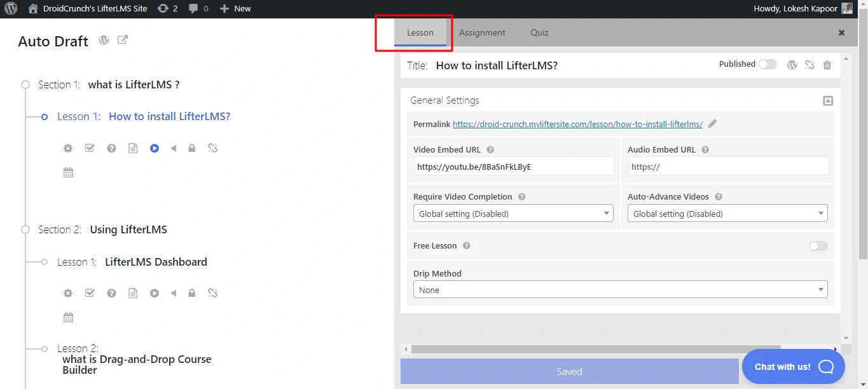Open Video Embed URL help tooltip icon

click(490, 150)
